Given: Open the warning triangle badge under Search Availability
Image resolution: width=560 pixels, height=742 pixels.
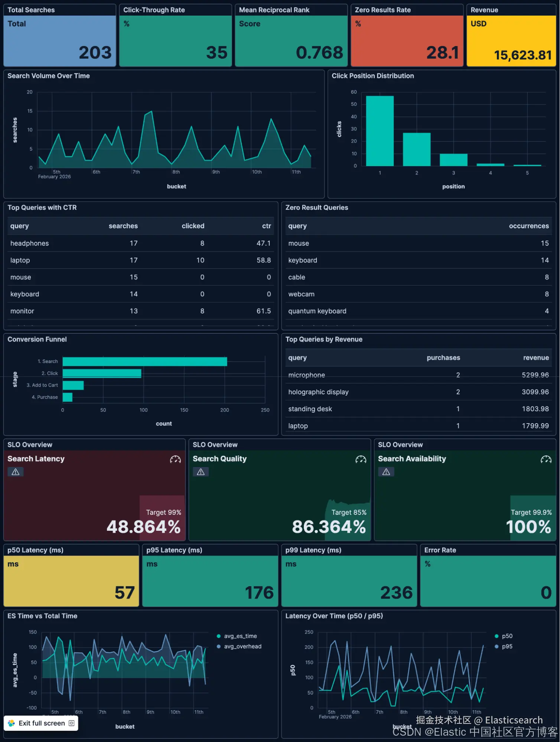Looking at the screenshot, I should pos(386,472).
